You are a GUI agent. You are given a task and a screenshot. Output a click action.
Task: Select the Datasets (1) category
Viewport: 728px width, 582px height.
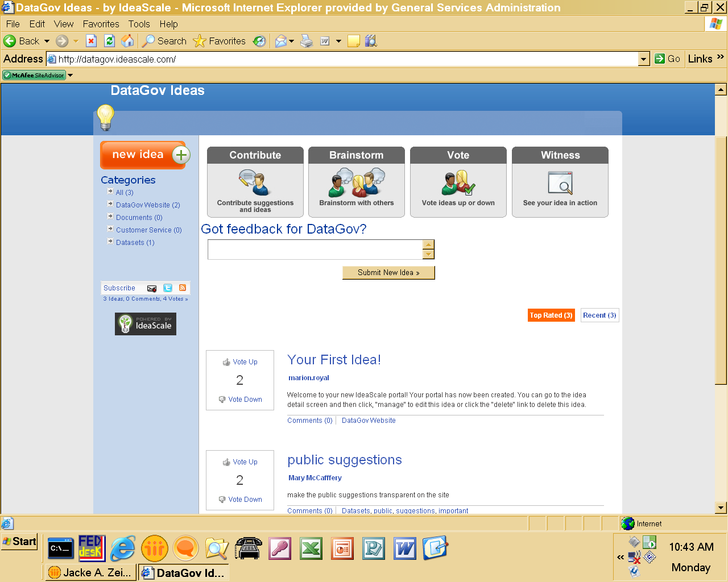pos(135,243)
